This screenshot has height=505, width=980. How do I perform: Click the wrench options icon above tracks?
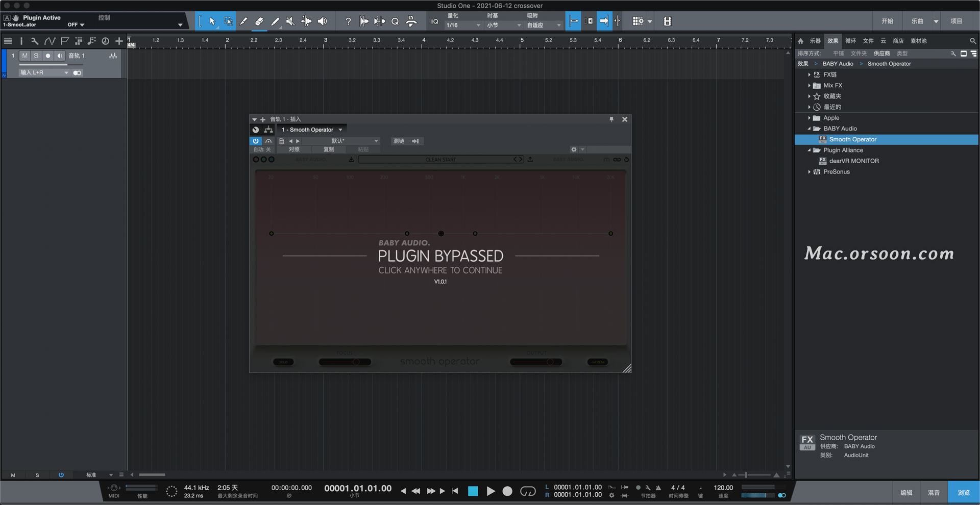(x=35, y=41)
